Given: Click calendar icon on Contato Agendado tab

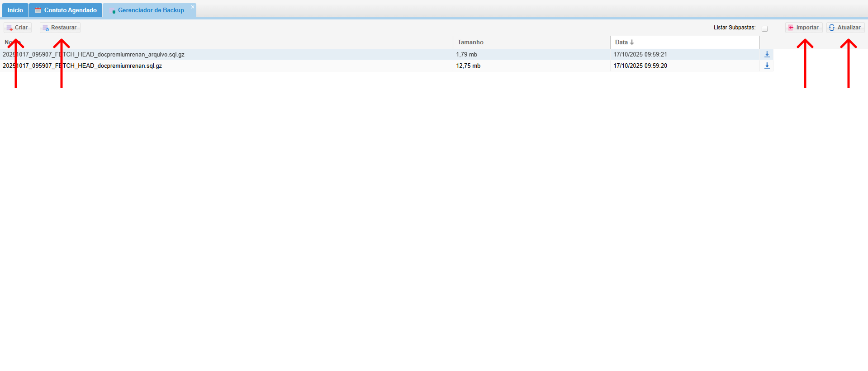Looking at the screenshot, I should (38, 10).
